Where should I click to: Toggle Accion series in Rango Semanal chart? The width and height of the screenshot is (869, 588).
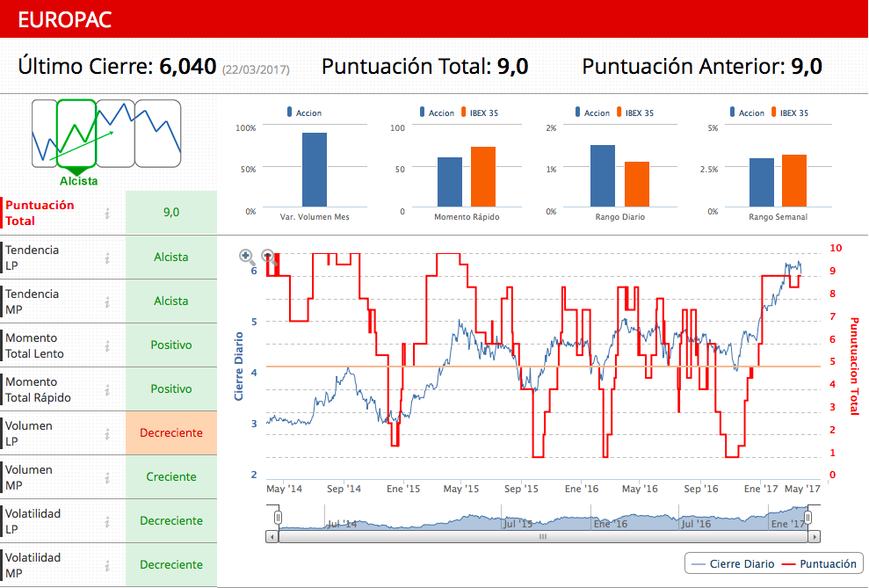[747, 113]
